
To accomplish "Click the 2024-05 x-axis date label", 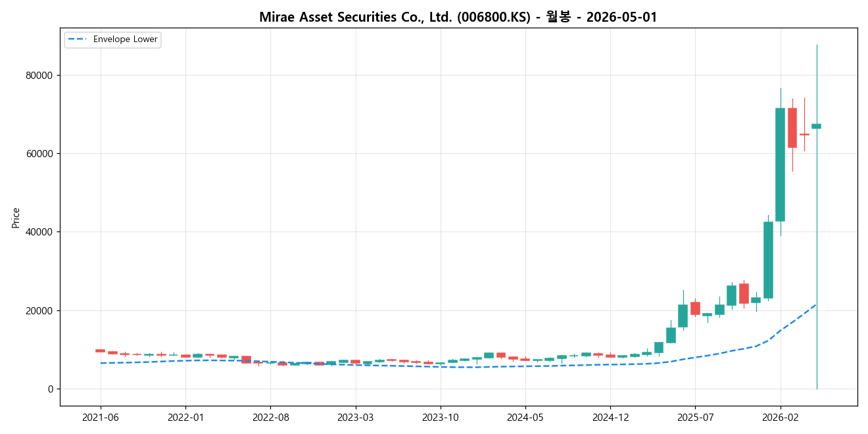I will coord(525,417).
